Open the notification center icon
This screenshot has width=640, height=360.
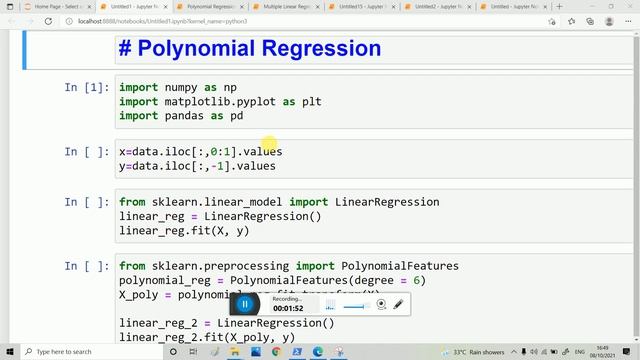click(x=627, y=351)
